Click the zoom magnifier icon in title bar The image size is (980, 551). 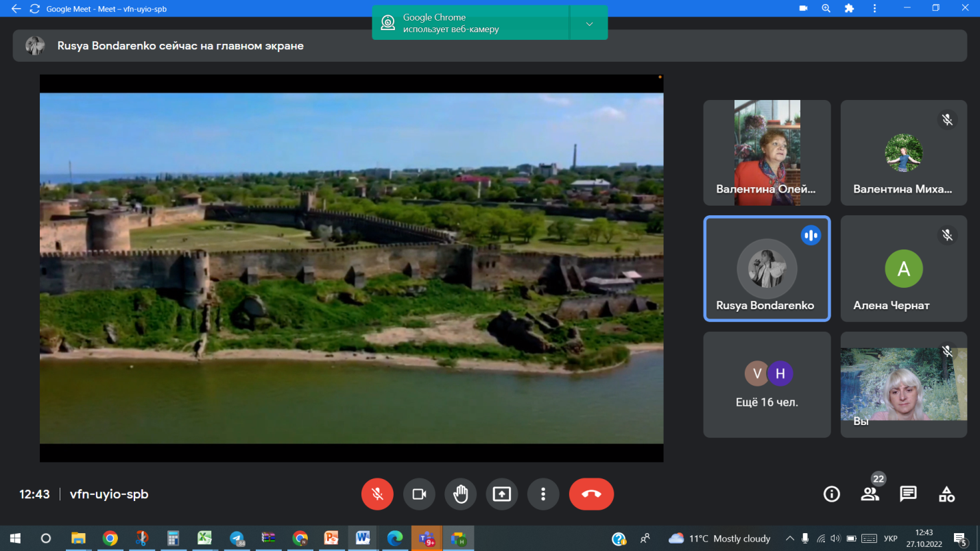point(826,9)
